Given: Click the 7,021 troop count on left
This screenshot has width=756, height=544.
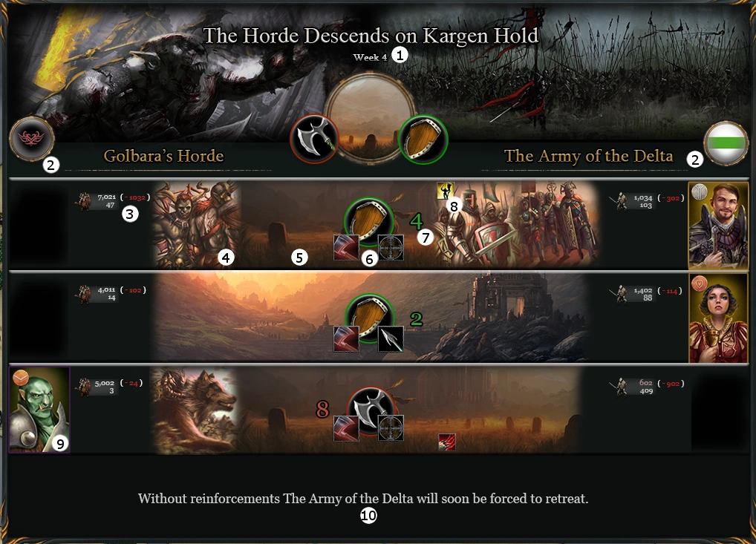Looking at the screenshot, I should (x=106, y=197).
